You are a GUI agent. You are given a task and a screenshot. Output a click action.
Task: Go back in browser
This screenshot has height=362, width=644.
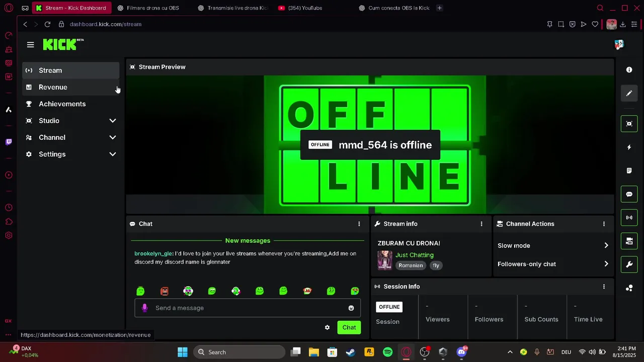[x=25, y=24]
